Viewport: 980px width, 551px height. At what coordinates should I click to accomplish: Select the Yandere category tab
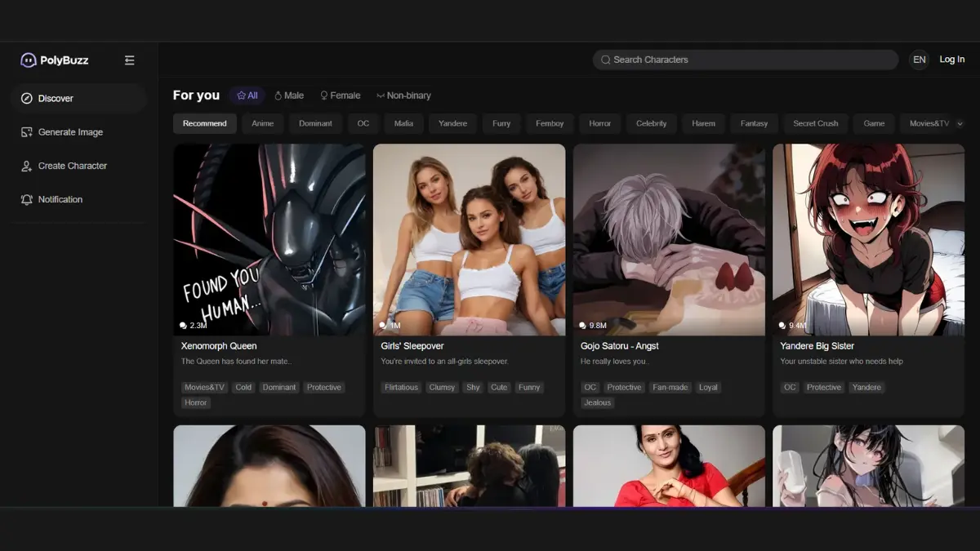[x=452, y=123]
